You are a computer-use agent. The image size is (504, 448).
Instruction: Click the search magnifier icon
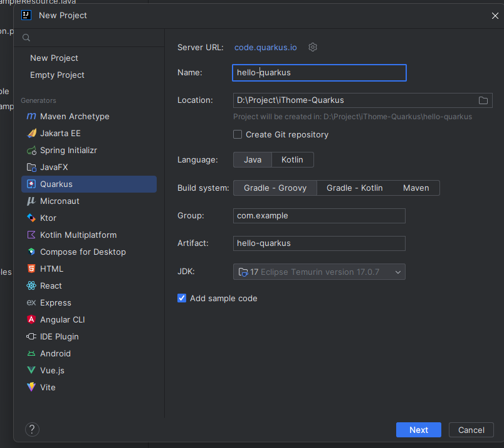coord(26,38)
